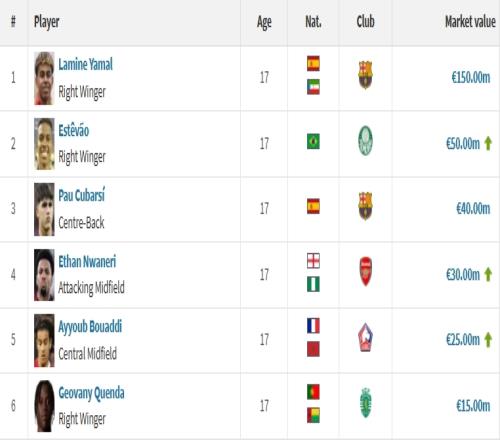The width and height of the screenshot is (500, 440).
Task: Open Lamine Yamal's player profile link
Action: [86, 64]
